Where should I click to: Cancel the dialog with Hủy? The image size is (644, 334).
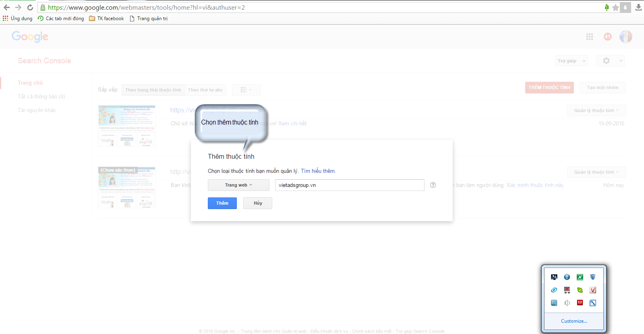click(x=258, y=203)
